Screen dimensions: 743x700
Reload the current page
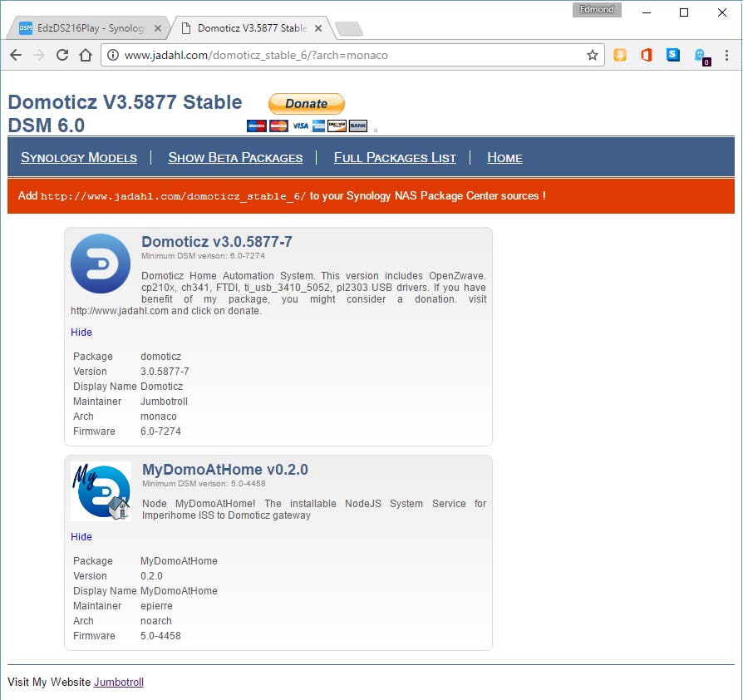pos(62,55)
